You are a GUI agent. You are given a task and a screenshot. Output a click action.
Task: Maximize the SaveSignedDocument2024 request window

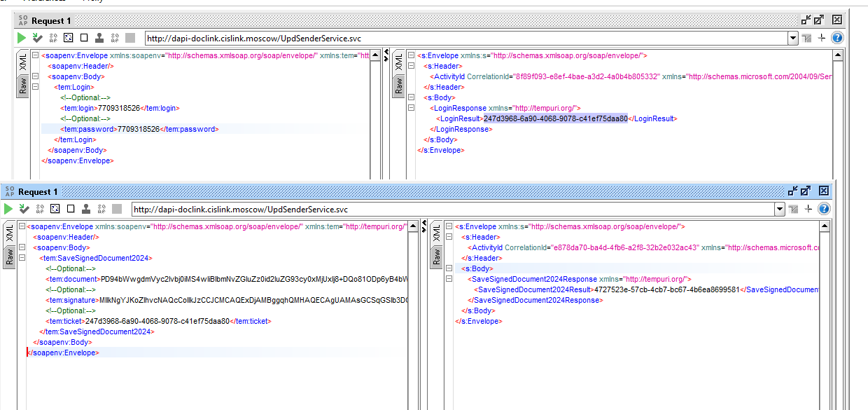[806, 191]
